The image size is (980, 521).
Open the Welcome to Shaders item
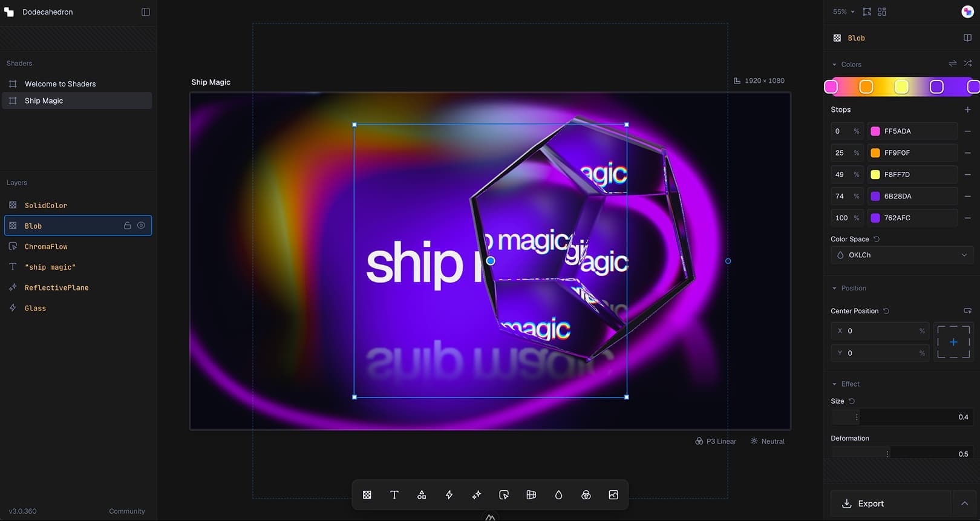pyautogui.click(x=77, y=84)
